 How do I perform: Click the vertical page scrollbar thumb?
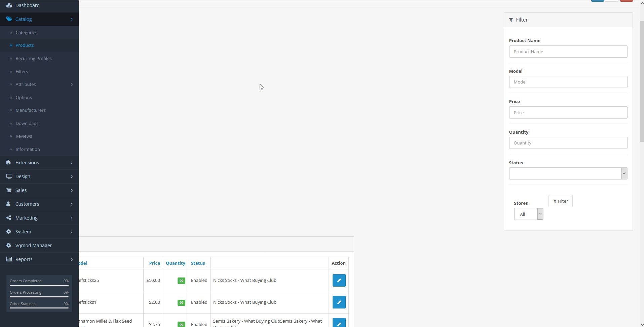[641, 81]
